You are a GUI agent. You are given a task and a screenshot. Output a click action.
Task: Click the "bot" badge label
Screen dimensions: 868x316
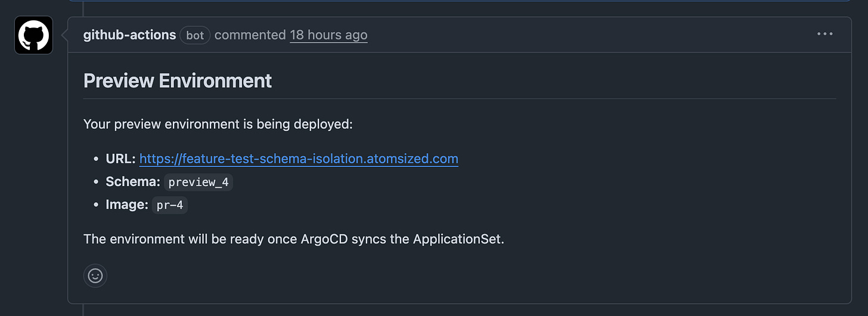coord(195,35)
